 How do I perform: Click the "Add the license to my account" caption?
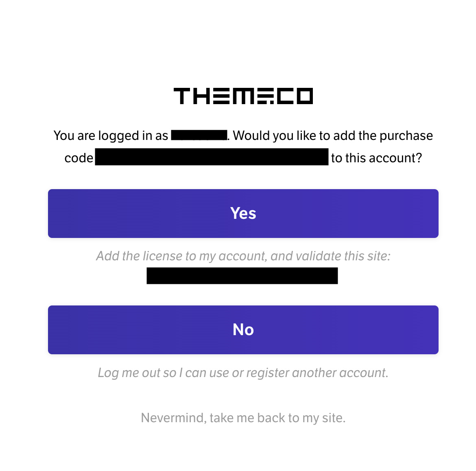click(181, 256)
